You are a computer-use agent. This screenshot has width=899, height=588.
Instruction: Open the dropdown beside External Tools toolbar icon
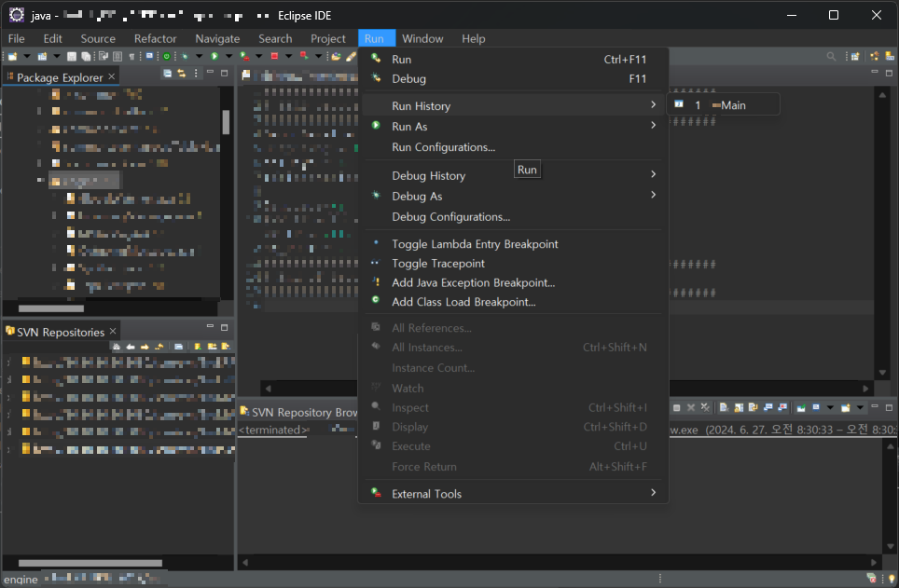point(259,56)
